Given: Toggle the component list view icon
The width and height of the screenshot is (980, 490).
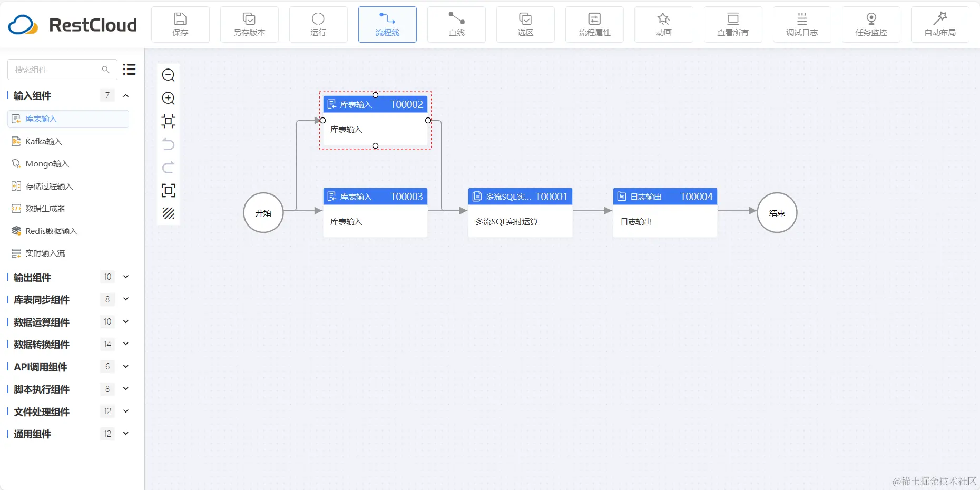Looking at the screenshot, I should [130, 70].
